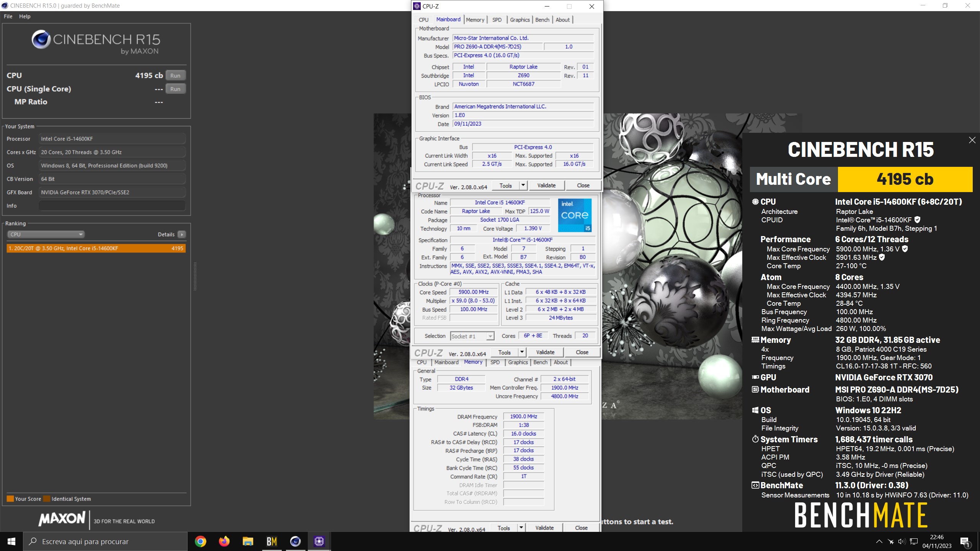980x551 pixels.
Task: Click the System Timers clock icon
Action: (x=755, y=439)
